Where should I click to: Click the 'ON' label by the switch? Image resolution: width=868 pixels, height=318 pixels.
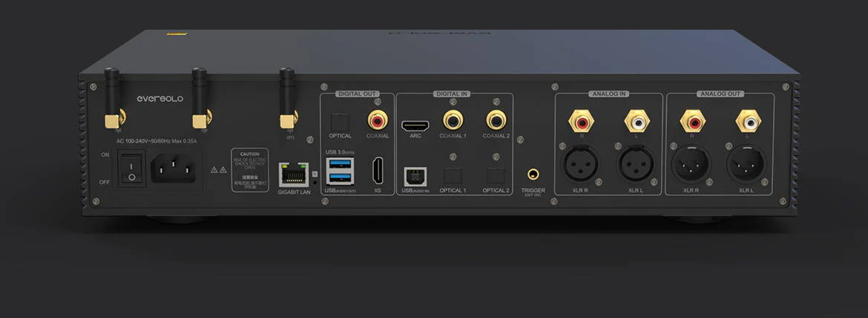pyautogui.click(x=105, y=156)
